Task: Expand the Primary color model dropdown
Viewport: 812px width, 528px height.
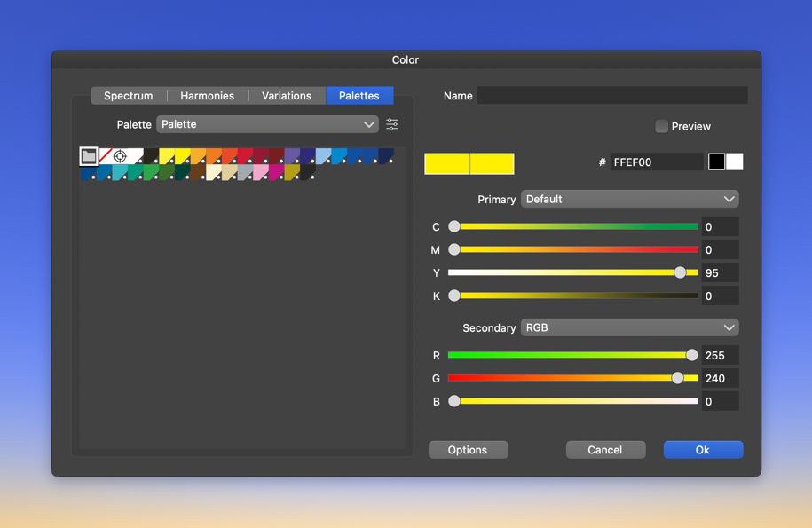Action: tap(629, 200)
